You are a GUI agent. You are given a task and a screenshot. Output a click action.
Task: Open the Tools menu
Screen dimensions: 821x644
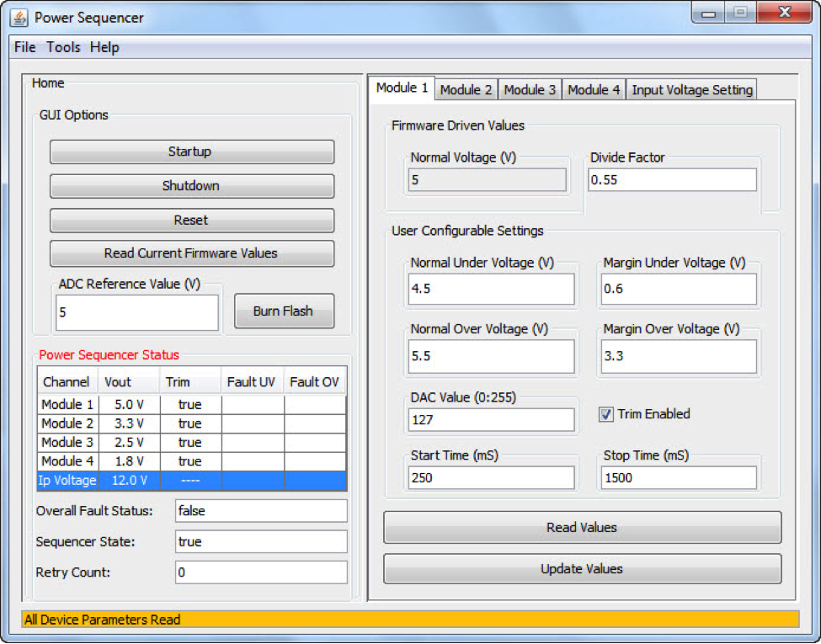63,47
